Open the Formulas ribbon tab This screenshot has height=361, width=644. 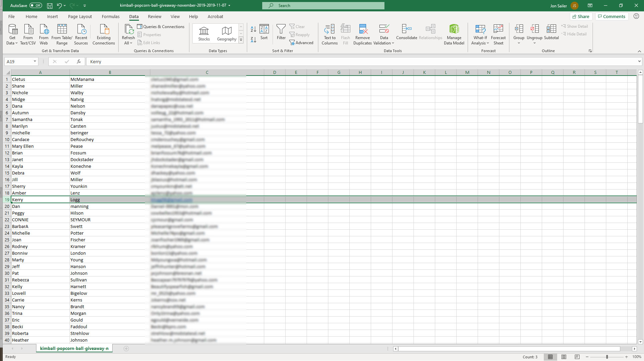pos(111,16)
